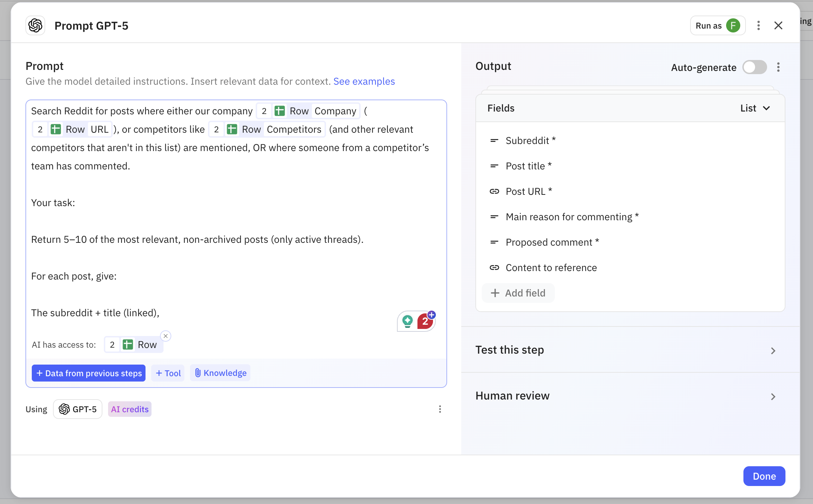Open the See examples link
The image size is (813, 504).
[x=364, y=81]
